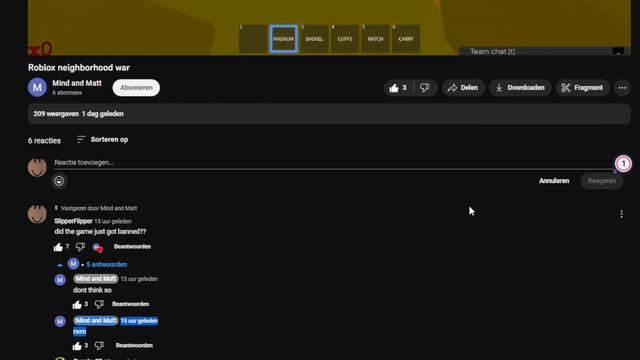640x360 pixels.
Task: Open Mind and Matt avatar on 'nvm' reply
Action: click(60, 322)
